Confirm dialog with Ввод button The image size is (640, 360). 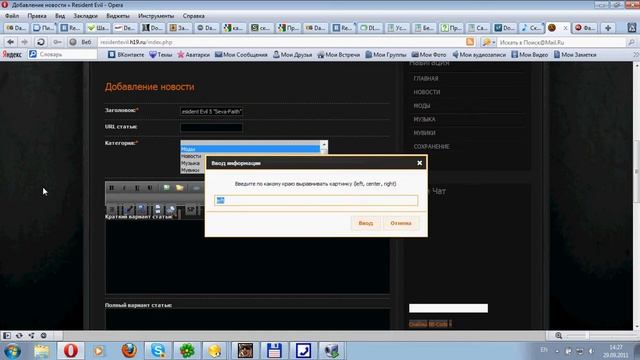pyautogui.click(x=366, y=223)
